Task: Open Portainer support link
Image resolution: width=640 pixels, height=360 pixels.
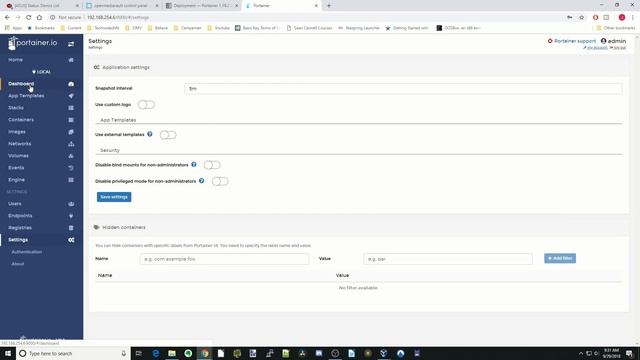Action: pos(571,41)
